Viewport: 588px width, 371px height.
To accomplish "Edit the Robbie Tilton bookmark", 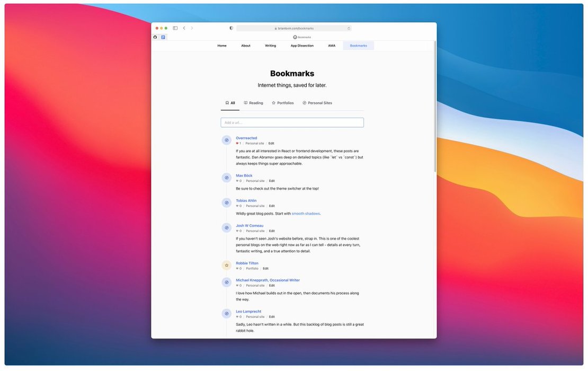I will pyautogui.click(x=265, y=269).
